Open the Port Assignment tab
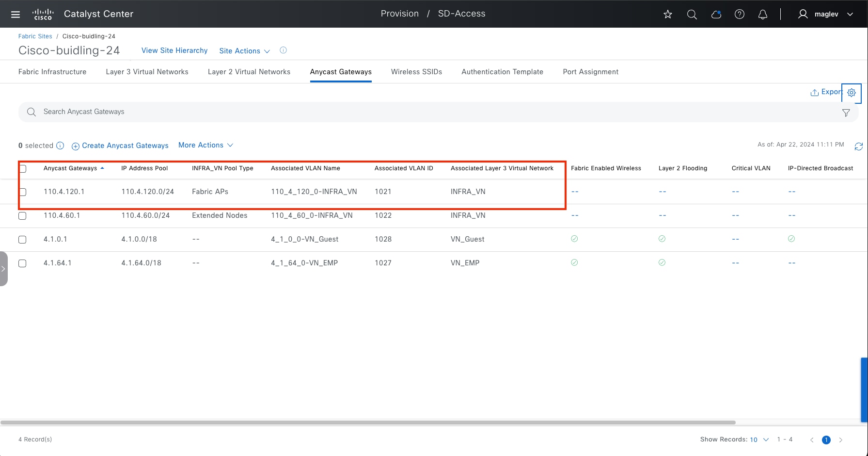This screenshot has height=456, width=868. (x=590, y=72)
